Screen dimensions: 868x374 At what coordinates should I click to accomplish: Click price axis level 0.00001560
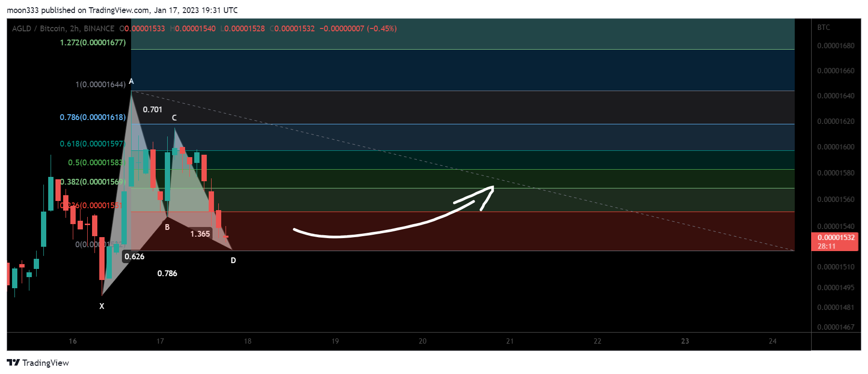point(836,200)
